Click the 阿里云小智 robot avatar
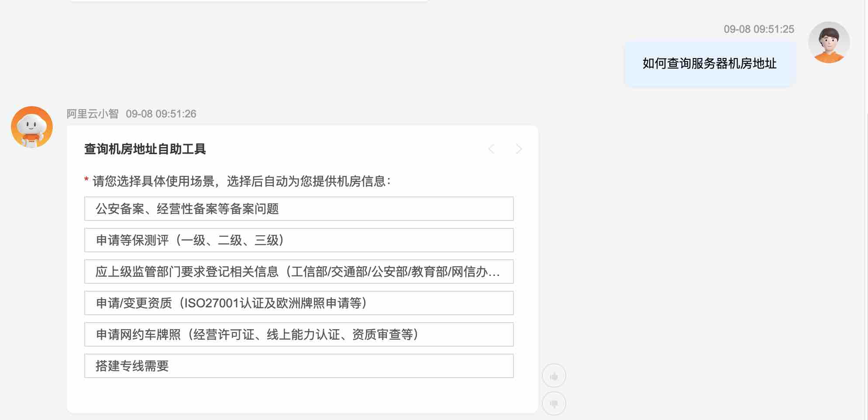Image resolution: width=868 pixels, height=420 pixels. 32,127
